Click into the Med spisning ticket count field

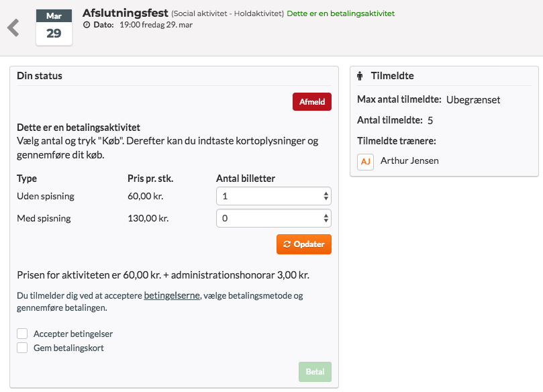(x=274, y=218)
